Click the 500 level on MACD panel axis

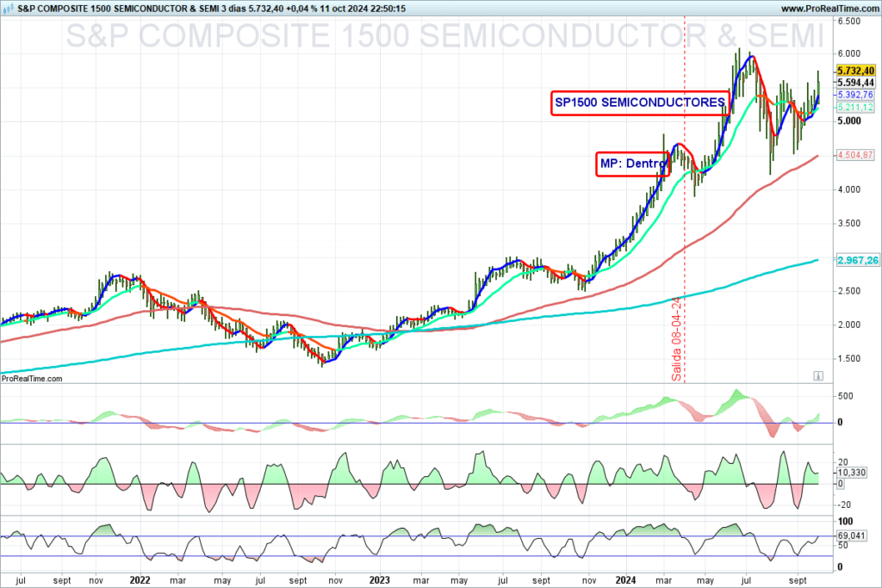click(846, 396)
